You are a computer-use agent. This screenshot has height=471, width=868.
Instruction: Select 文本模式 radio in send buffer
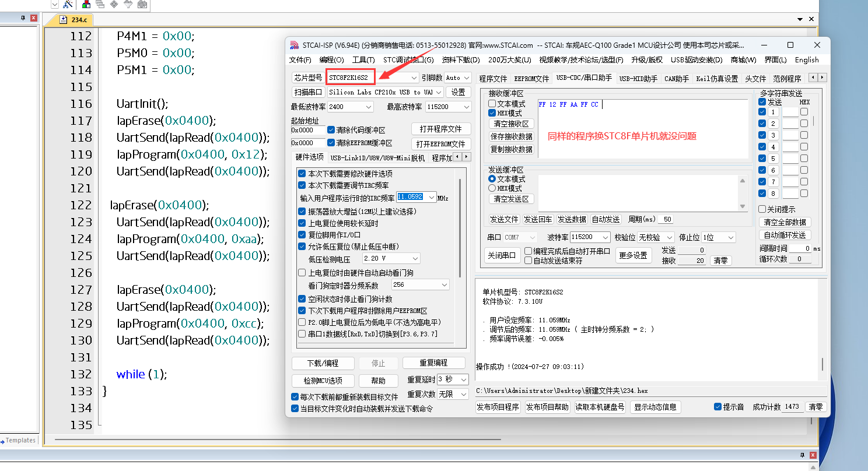[x=492, y=179]
